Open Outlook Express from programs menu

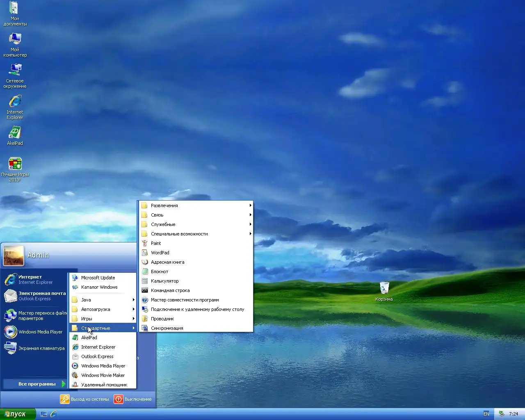click(x=103, y=356)
